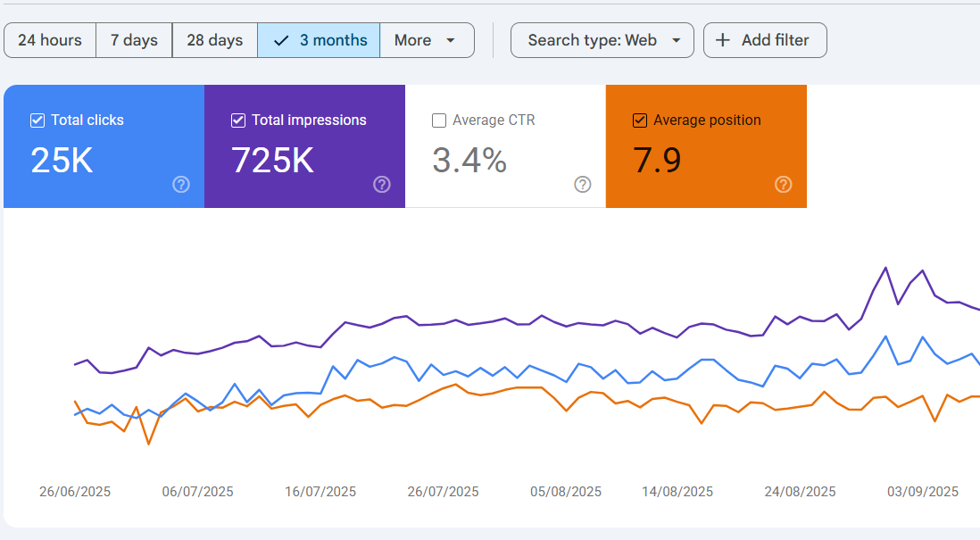Choose the 28 days date range
980x540 pixels.
pyautogui.click(x=214, y=40)
